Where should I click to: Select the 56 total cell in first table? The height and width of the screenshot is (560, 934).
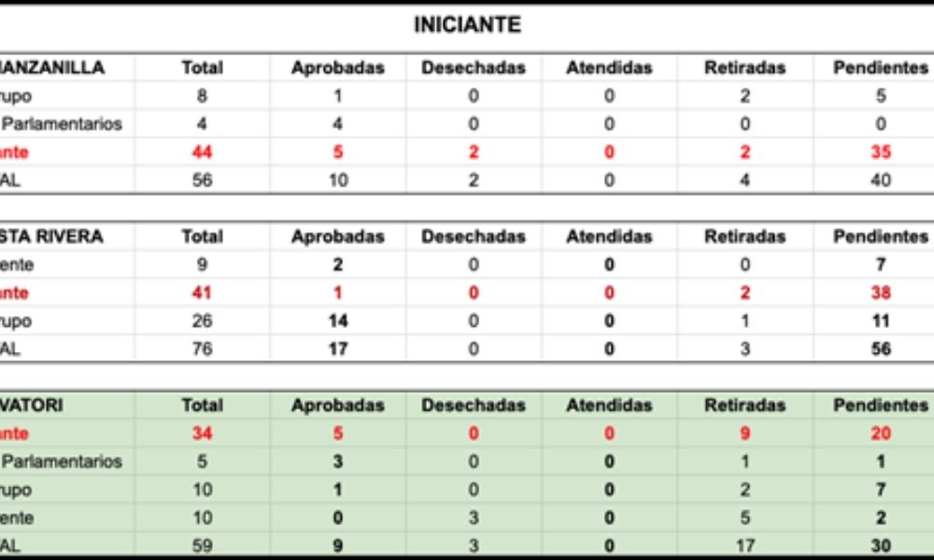coord(202,180)
